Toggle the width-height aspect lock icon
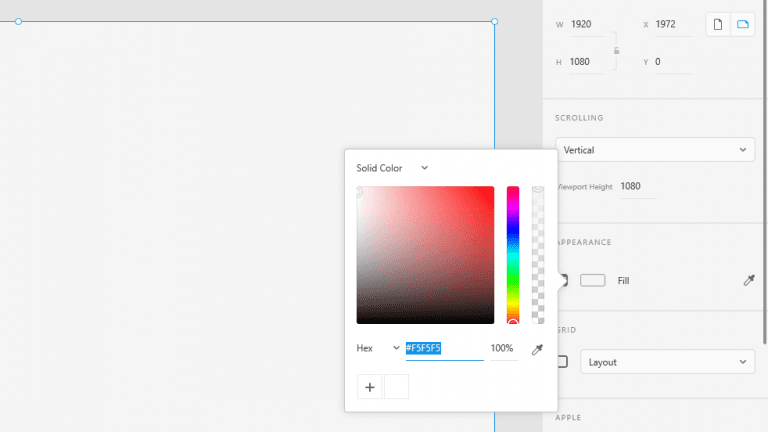 [x=616, y=50]
